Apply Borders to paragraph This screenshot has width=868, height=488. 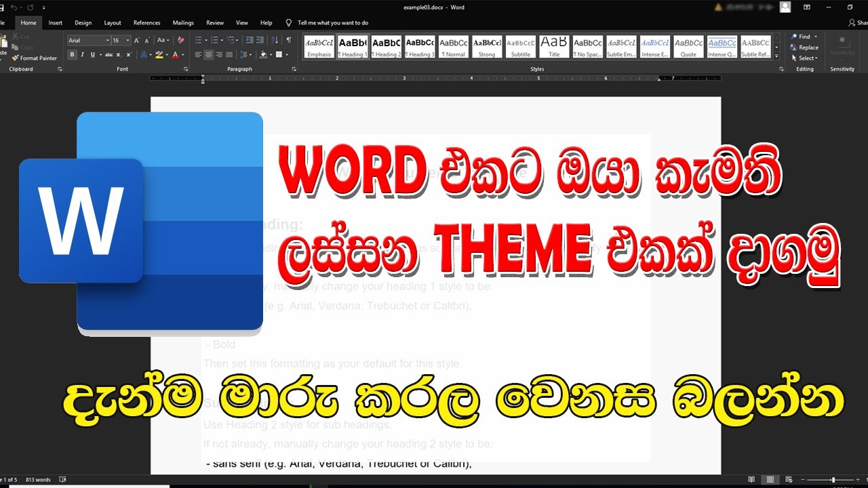point(279,55)
